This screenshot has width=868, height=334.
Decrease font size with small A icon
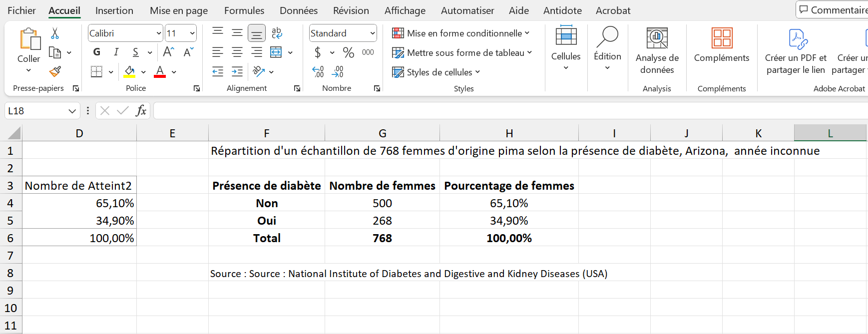pos(188,52)
